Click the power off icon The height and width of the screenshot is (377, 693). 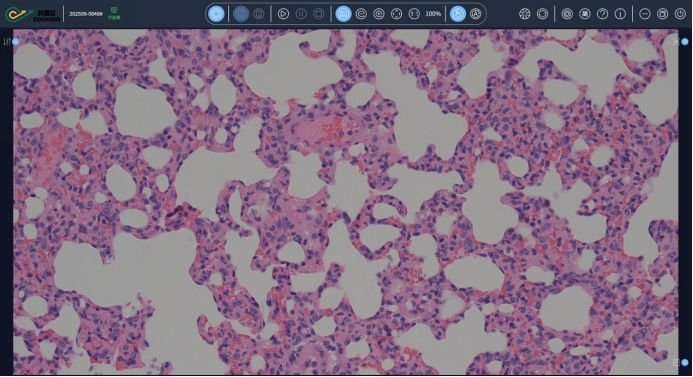point(680,14)
